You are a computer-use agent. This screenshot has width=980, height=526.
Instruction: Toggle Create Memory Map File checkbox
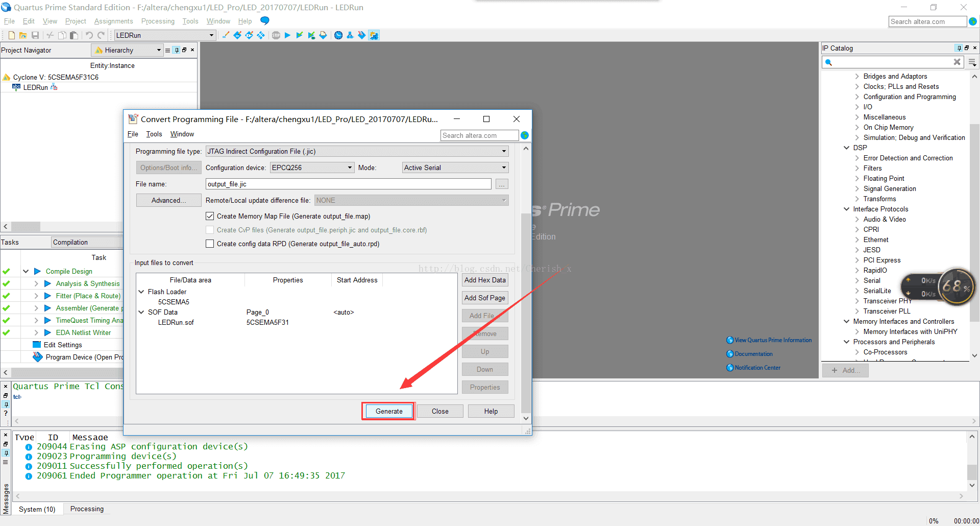click(210, 216)
